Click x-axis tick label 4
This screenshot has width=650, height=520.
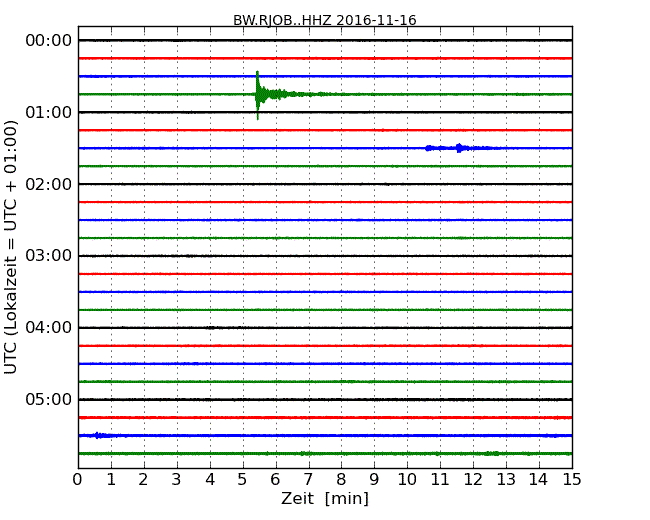coord(210,480)
